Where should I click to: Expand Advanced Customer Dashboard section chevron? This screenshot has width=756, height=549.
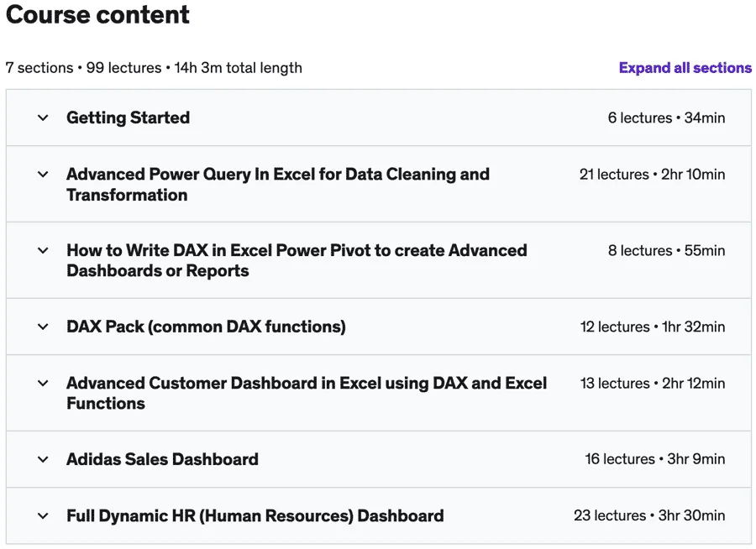(x=43, y=383)
